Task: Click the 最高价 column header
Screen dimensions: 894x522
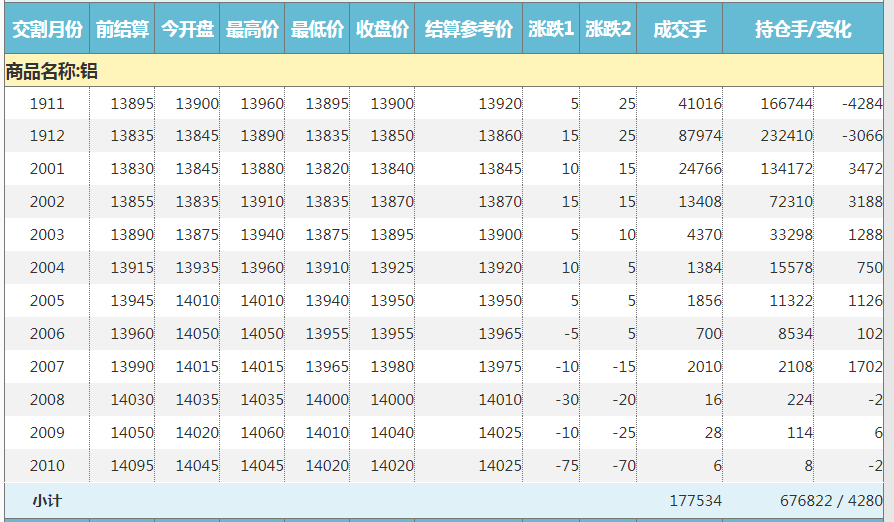Action: click(x=252, y=30)
